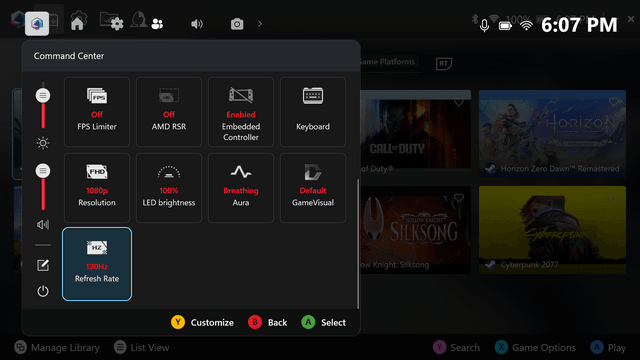Click the Wi-Fi status icon
This screenshot has width=640, height=360.
[x=527, y=26]
